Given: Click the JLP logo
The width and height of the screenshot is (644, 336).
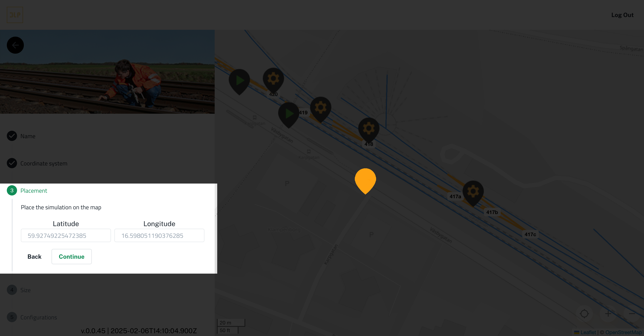Looking at the screenshot, I should [x=15, y=15].
